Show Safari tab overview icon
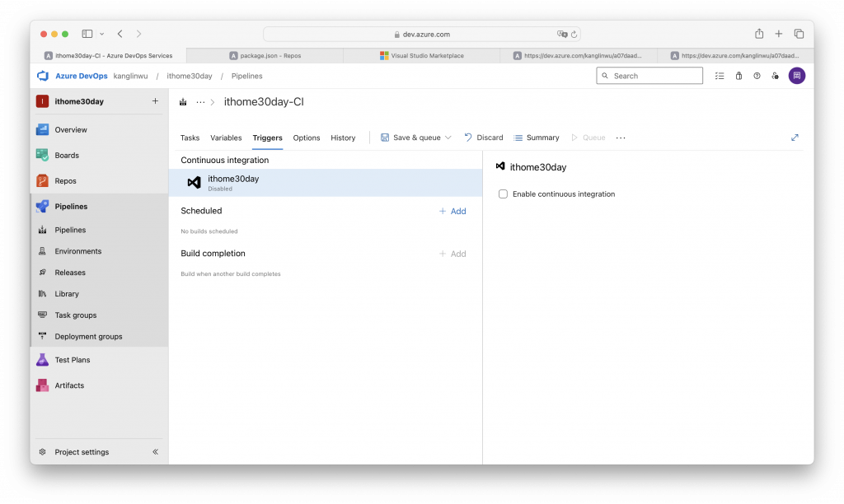This screenshot has width=844, height=504. (799, 34)
